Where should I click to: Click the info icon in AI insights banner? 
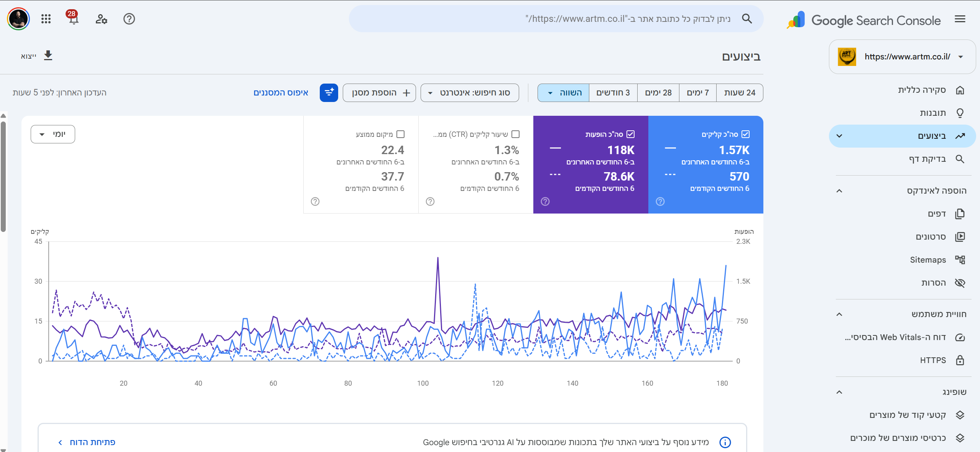(x=725, y=442)
